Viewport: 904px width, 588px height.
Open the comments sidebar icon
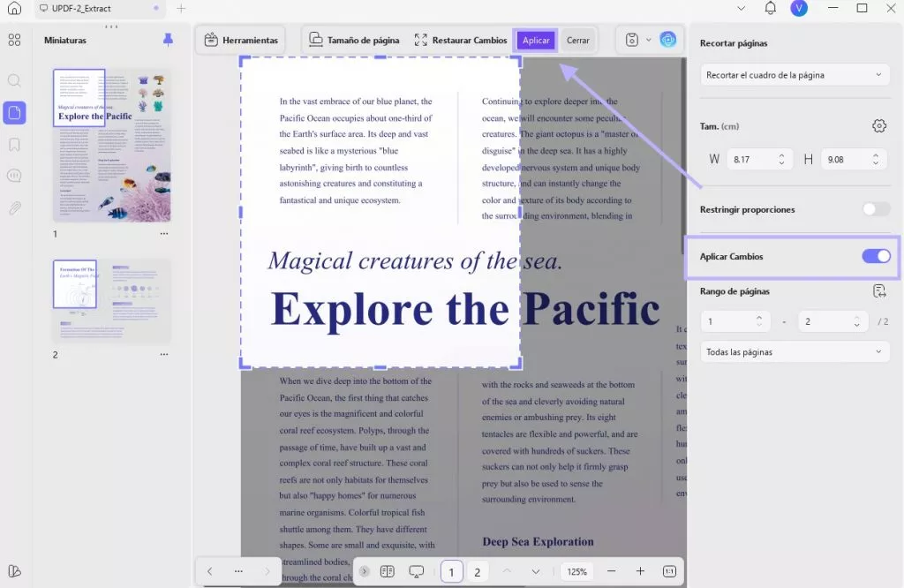[14, 176]
